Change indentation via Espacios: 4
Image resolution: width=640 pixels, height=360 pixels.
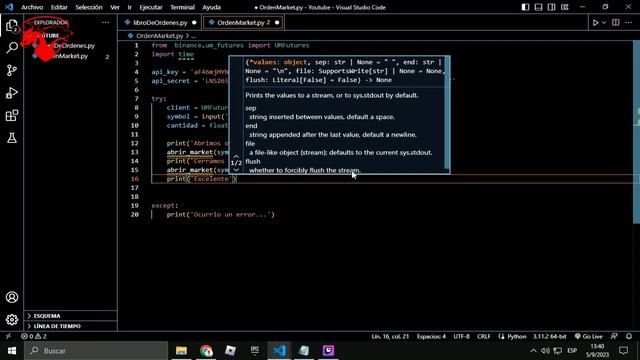point(431,336)
